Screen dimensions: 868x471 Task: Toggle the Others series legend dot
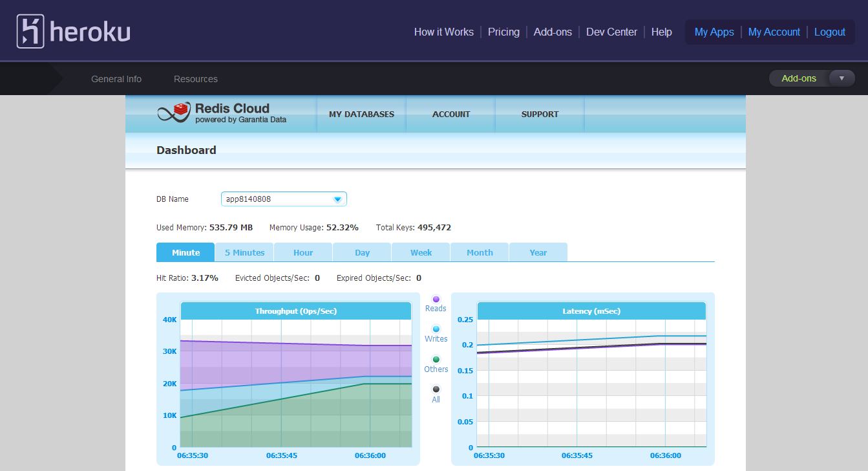click(436, 360)
